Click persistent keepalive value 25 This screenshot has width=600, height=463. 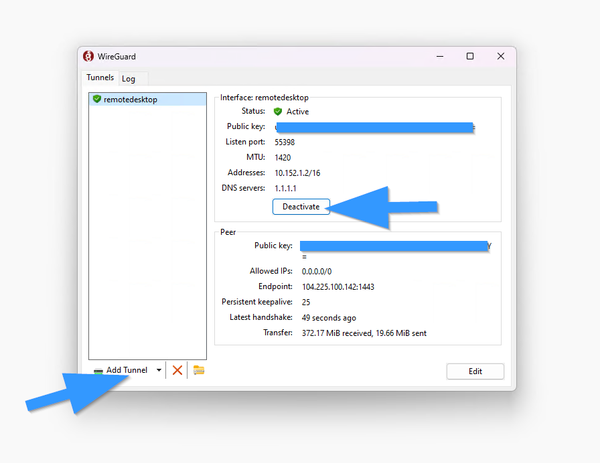click(x=306, y=302)
